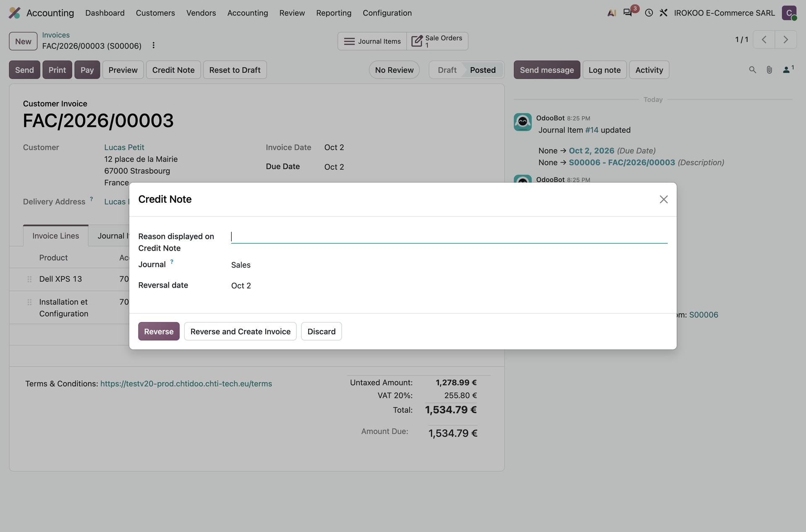
Task: Select the Sales journal field
Action: pyautogui.click(x=449, y=265)
